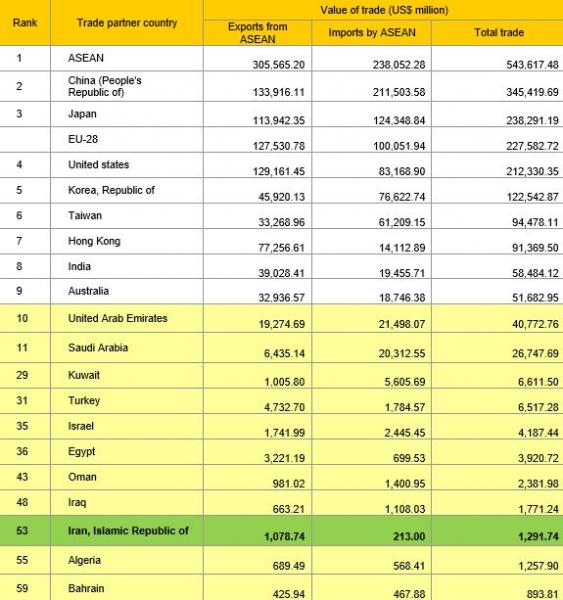Select United states total trade 212,330.35
The height and width of the screenshot is (600, 563).
coord(532,171)
